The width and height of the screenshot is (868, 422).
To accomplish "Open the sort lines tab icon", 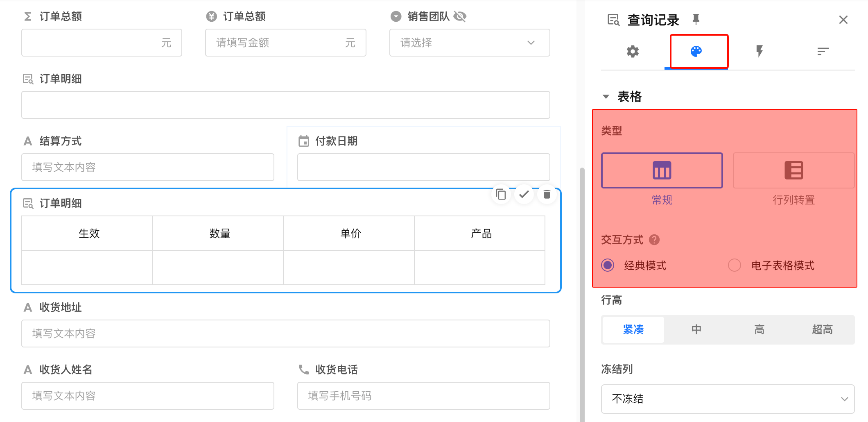I will (823, 52).
